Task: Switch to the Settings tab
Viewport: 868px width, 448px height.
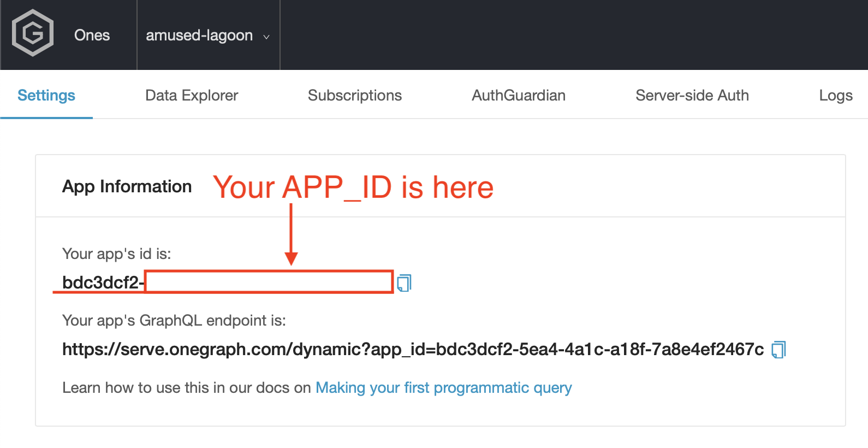Action: 46,95
